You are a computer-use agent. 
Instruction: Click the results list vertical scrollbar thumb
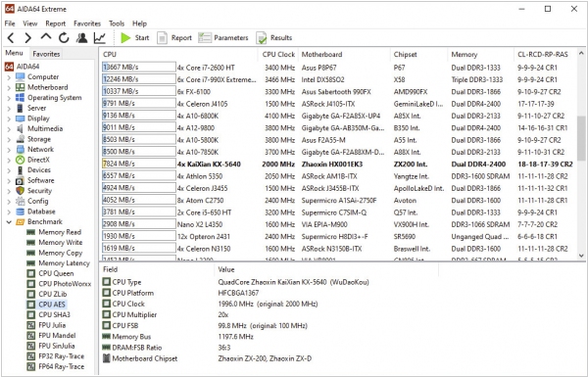click(581, 138)
